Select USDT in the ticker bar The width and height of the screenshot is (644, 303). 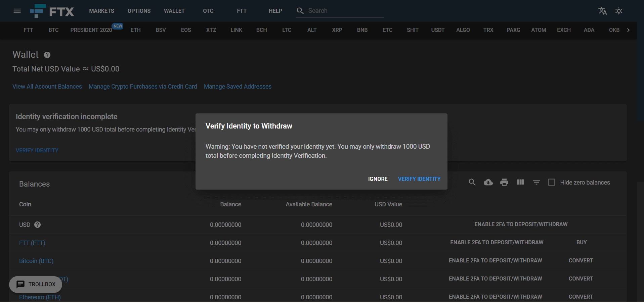(x=438, y=30)
